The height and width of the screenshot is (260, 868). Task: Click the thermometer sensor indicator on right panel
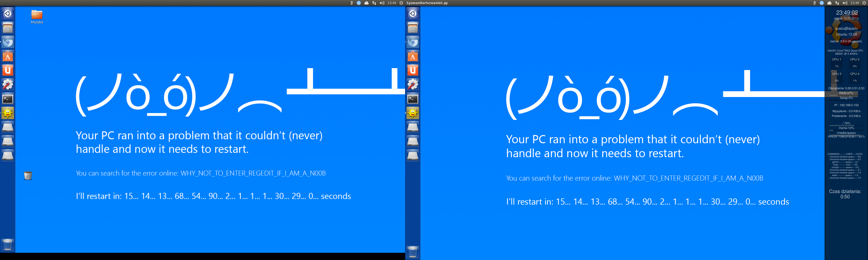(814, 3)
